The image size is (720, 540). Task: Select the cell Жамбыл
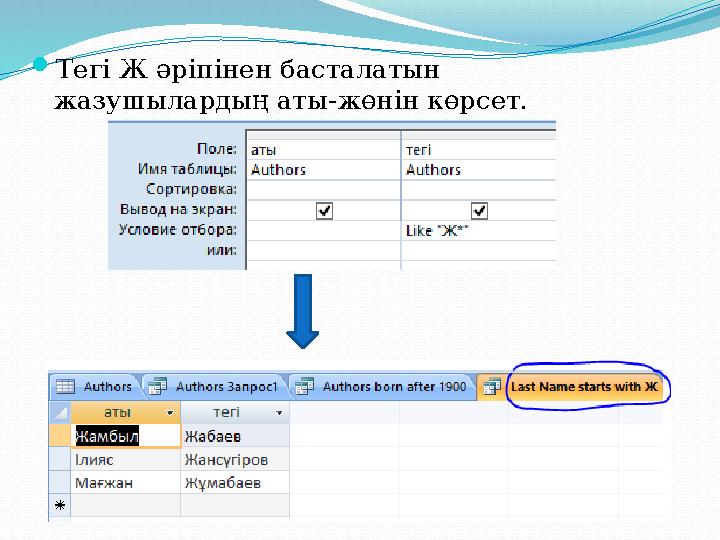(x=125, y=436)
